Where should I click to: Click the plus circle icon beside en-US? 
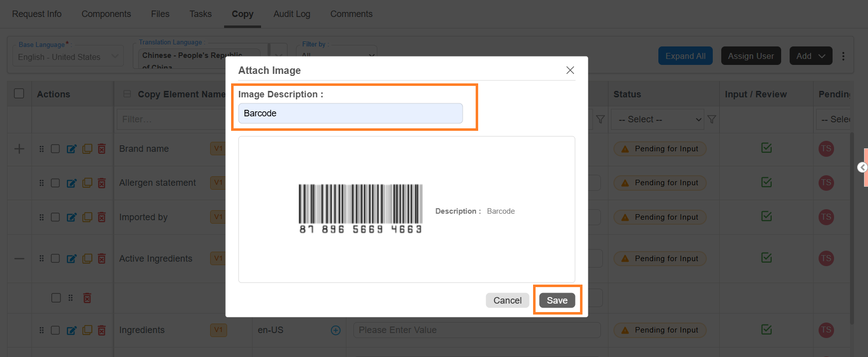336,330
